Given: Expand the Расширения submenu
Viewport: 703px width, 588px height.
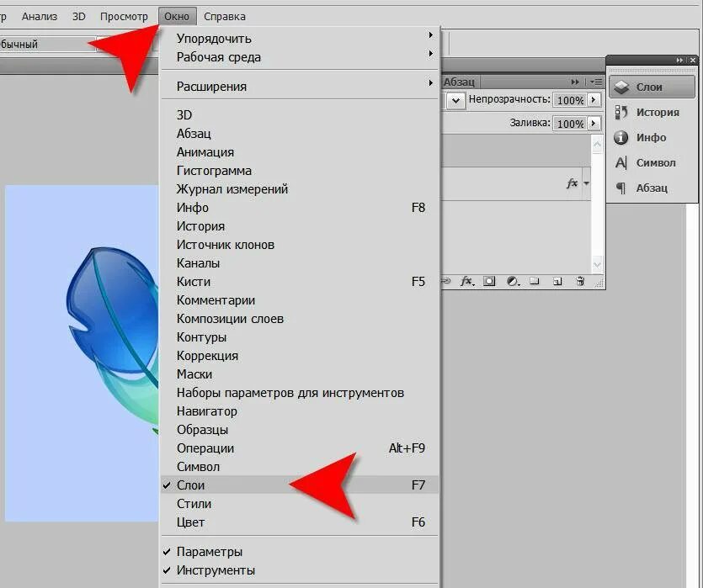Looking at the screenshot, I should coord(300,86).
